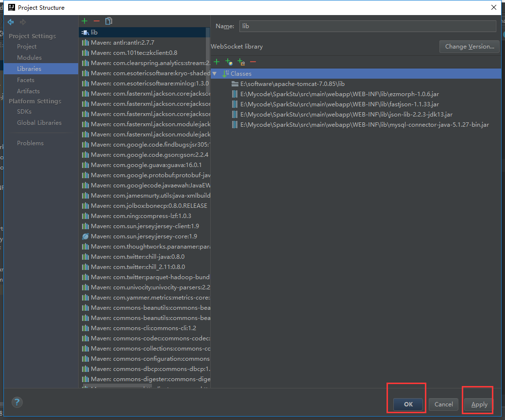Select Maven: com.jolbox:bonecp:0.8.0.RELEASE
Viewport: 505px width, 420px height.
coord(144,206)
